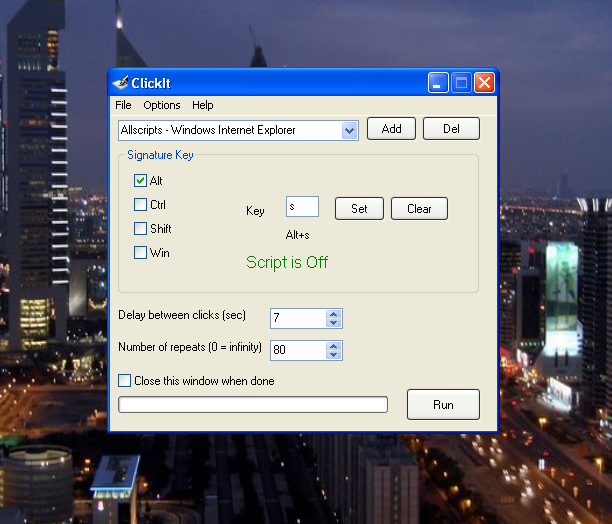Minimize the ClickIt window
Viewport: 612px width, 524px height.
pos(438,83)
